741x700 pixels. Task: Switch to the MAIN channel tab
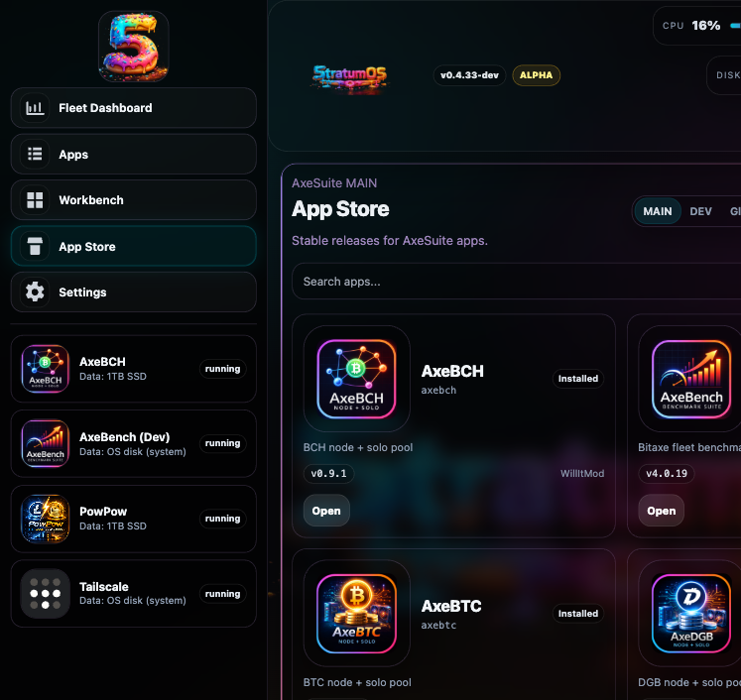(x=658, y=211)
